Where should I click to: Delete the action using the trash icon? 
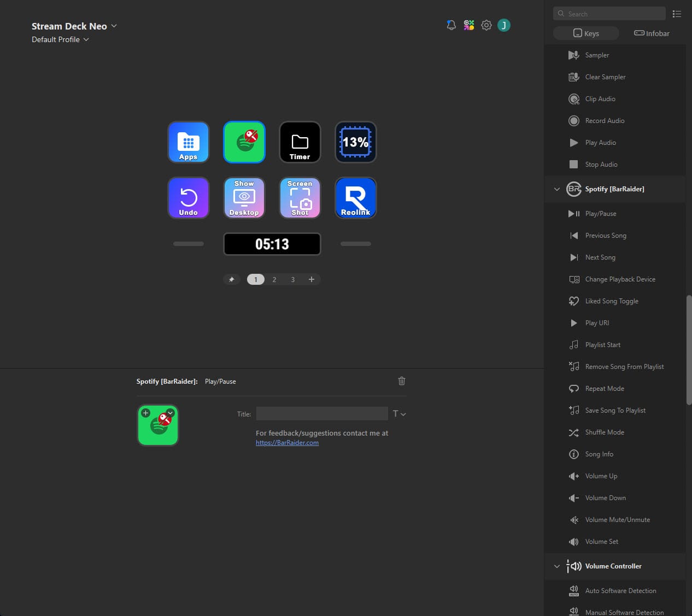click(x=402, y=381)
